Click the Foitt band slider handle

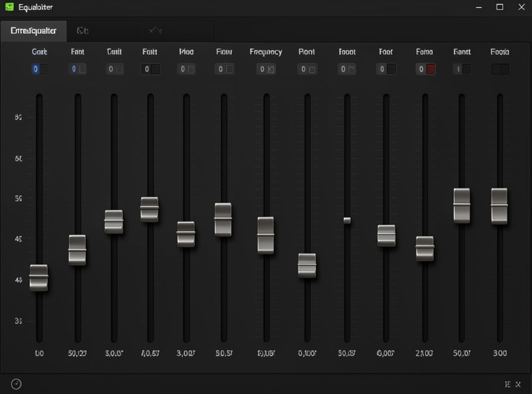pos(150,210)
